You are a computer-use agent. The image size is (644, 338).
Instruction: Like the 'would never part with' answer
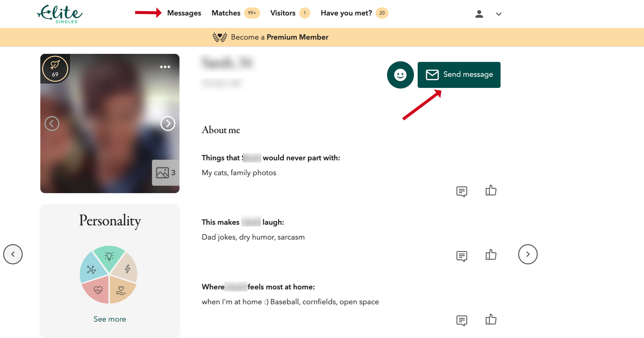coord(490,190)
